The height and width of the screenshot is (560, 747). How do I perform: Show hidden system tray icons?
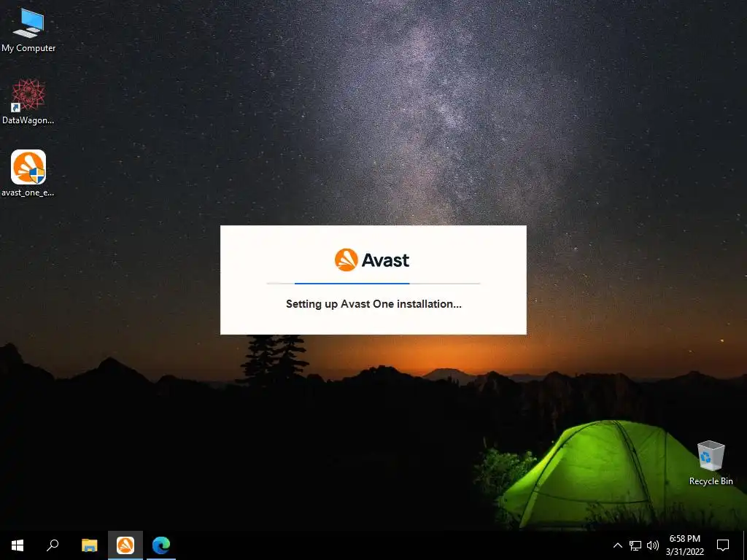point(617,545)
